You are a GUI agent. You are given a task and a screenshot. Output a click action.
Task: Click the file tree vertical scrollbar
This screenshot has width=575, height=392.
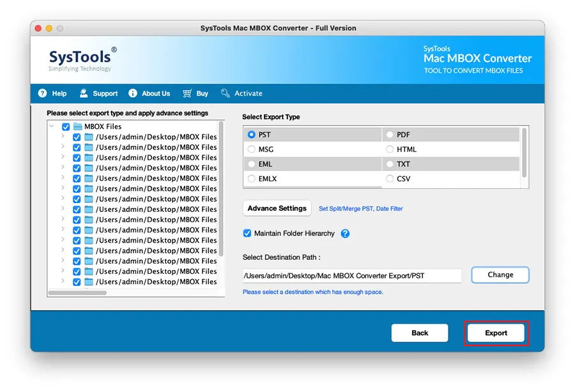coord(221,189)
